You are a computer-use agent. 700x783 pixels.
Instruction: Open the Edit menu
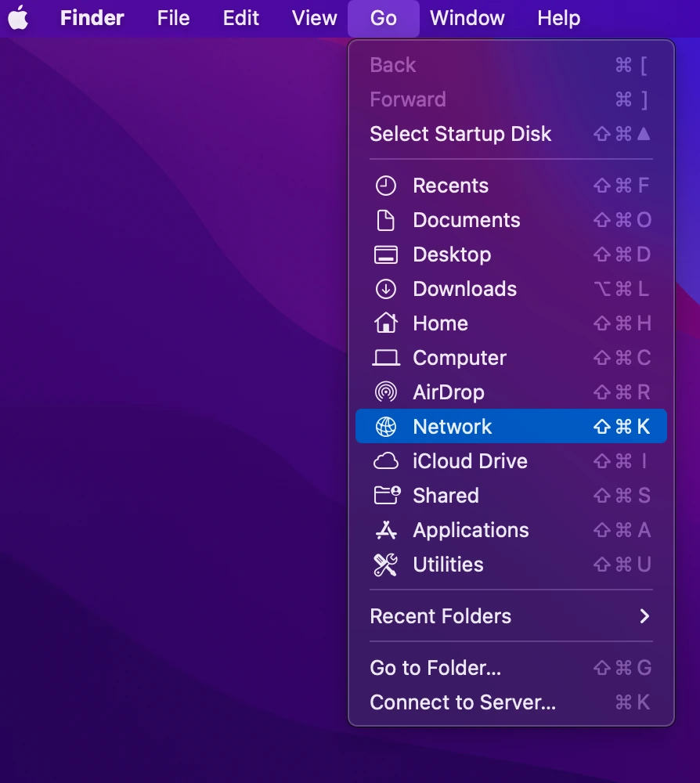coord(240,18)
